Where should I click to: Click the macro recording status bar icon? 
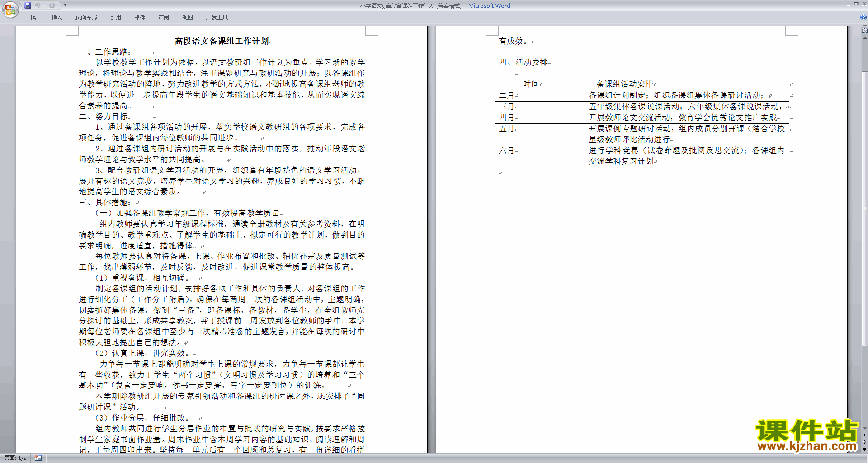[38, 458]
